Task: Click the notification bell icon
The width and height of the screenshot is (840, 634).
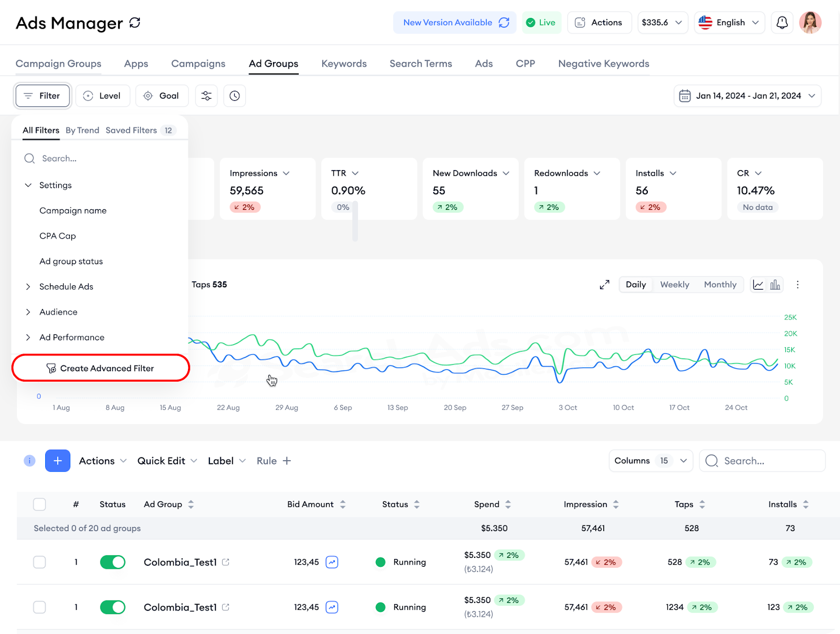Action: point(782,23)
